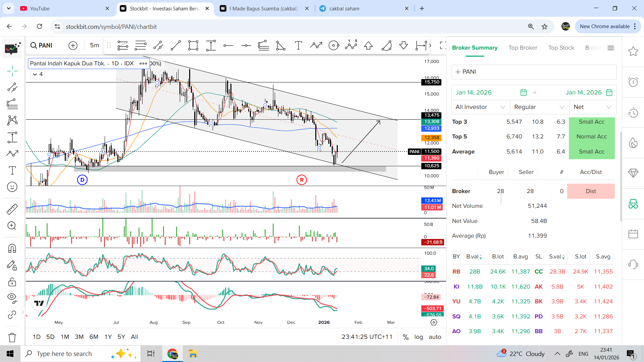Click the 5m timeframe button
This screenshot has height=362, width=644.
click(95, 45)
